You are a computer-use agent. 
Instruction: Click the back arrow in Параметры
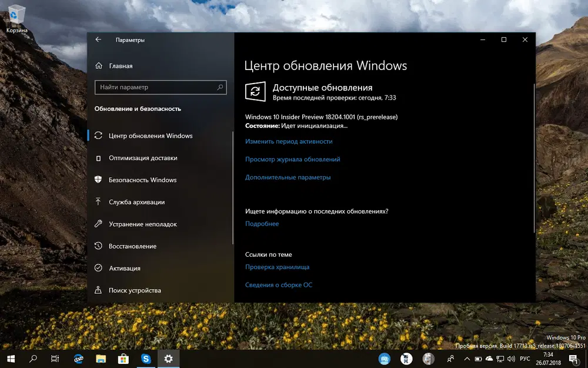(x=98, y=39)
